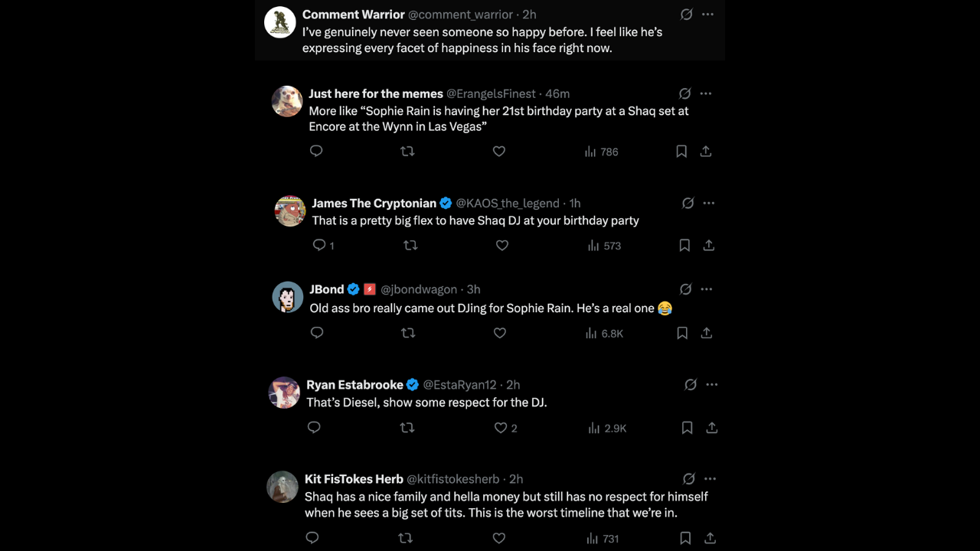Image resolution: width=980 pixels, height=551 pixels.
Task: Repost James The Cryptonian's tweet
Action: click(410, 246)
